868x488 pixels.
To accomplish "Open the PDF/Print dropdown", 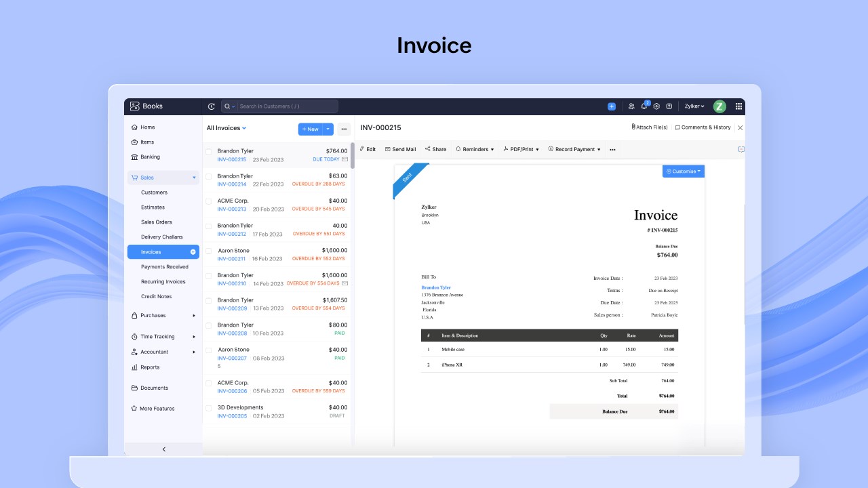I will 521,149.
